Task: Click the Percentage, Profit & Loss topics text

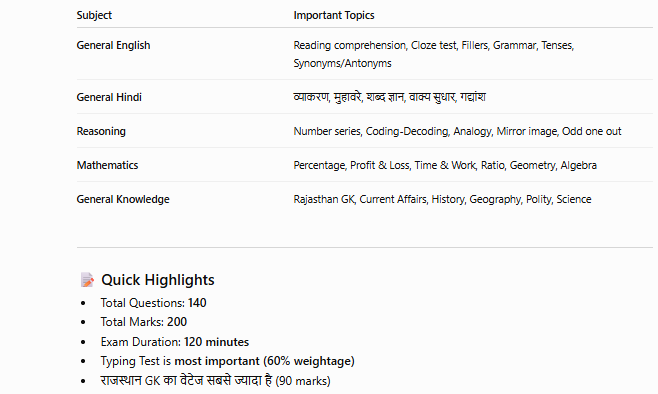Action: [x=445, y=165]
